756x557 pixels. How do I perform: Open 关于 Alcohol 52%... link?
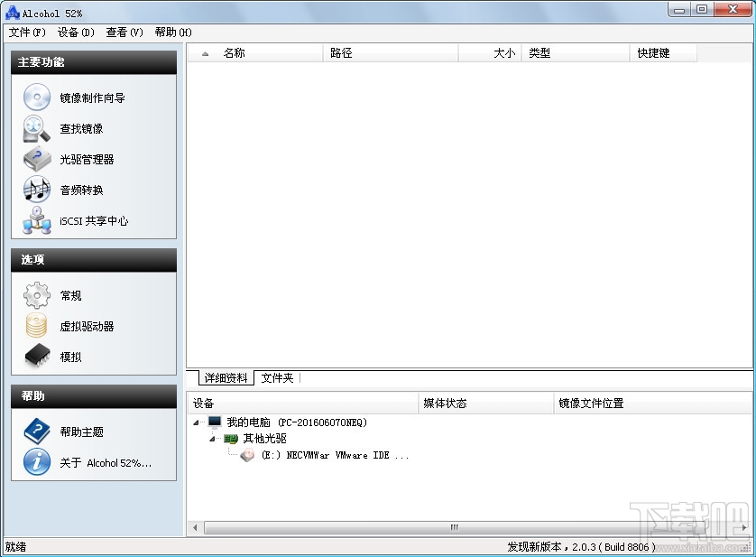pyautogui.click(x=106, y=463)
